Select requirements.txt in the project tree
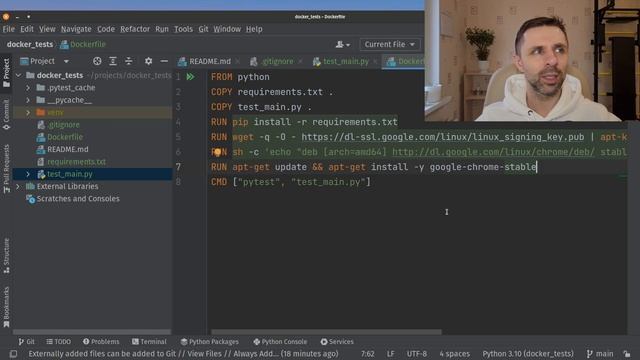Image resolution: width=640 pixels, height=360 pixels. 76,162
